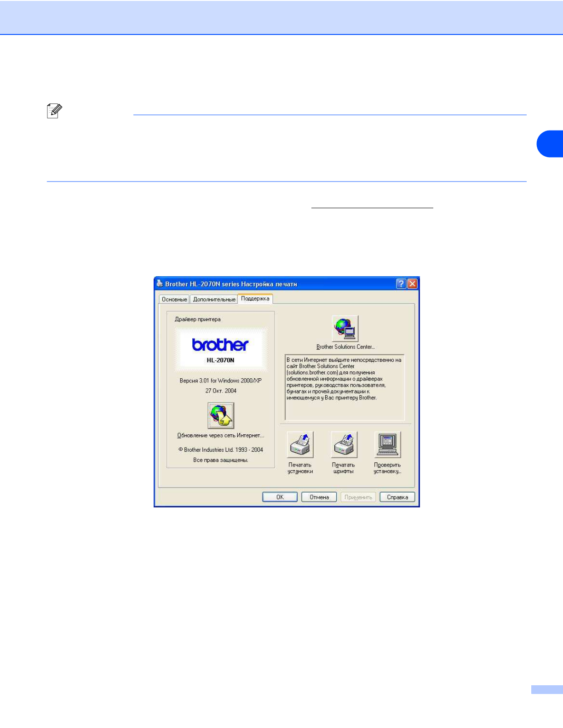Click the printer icon in title bar
The height and width of the screenshot is (728, 563).
tap(159, 283)
